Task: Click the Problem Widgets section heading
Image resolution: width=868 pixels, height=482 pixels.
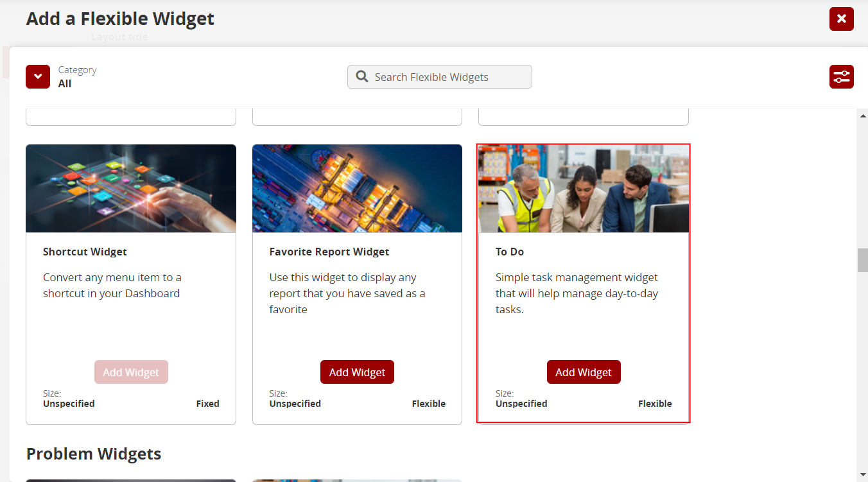Action: 94,454
